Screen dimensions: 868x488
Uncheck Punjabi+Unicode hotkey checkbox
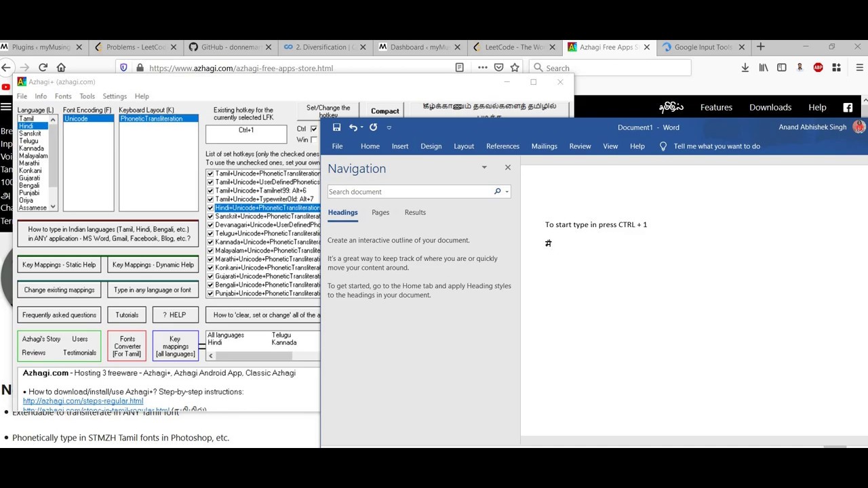[210, 293]
